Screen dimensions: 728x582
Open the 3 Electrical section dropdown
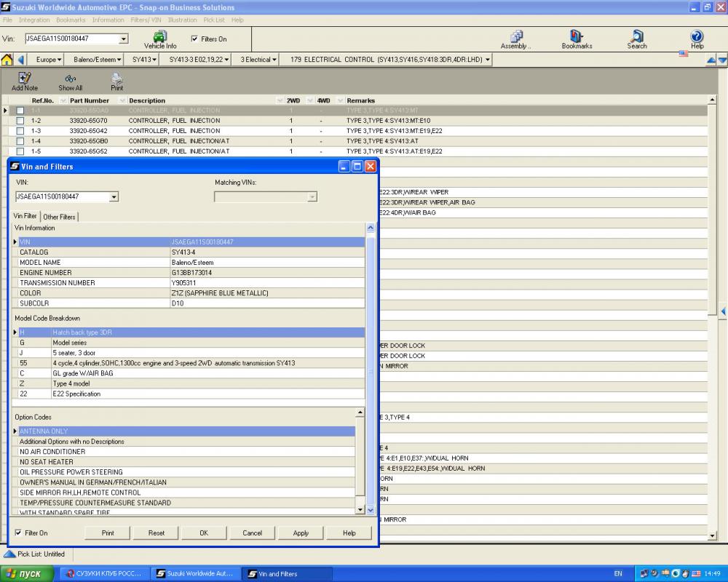point(258,60)
